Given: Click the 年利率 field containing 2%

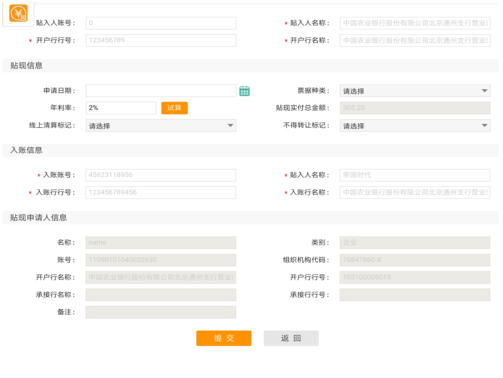Looking at the screenshot, I should pyautogui.click(x=121, y=108).
